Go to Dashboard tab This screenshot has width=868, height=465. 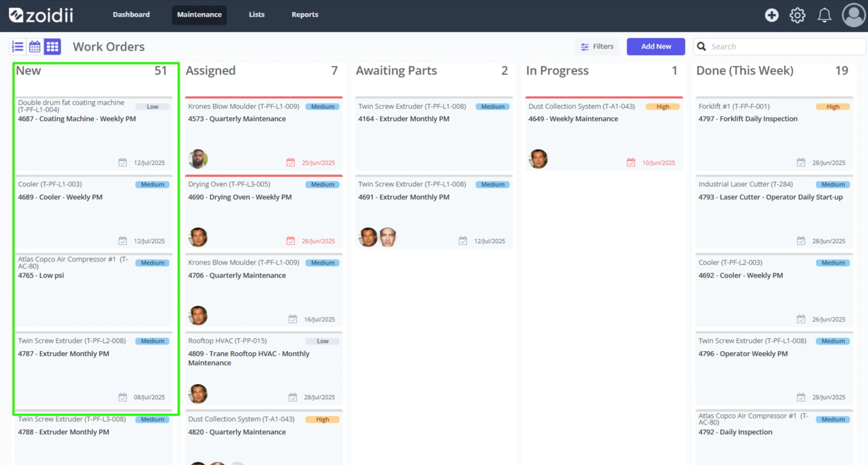tap(131, 15)
